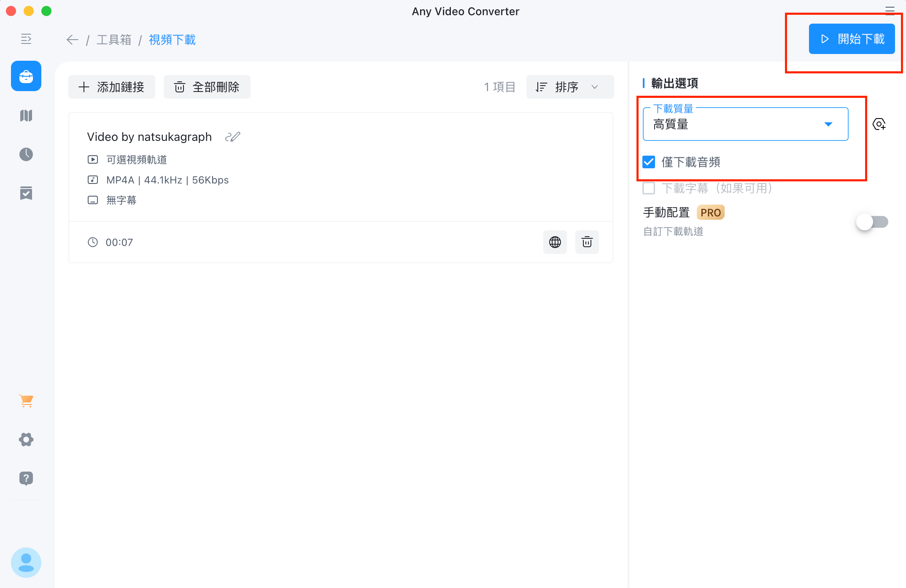The width and height of the screenshot is (906, 588).
Task: Open the history clock sidebar icon
Action: pos(26,154)
